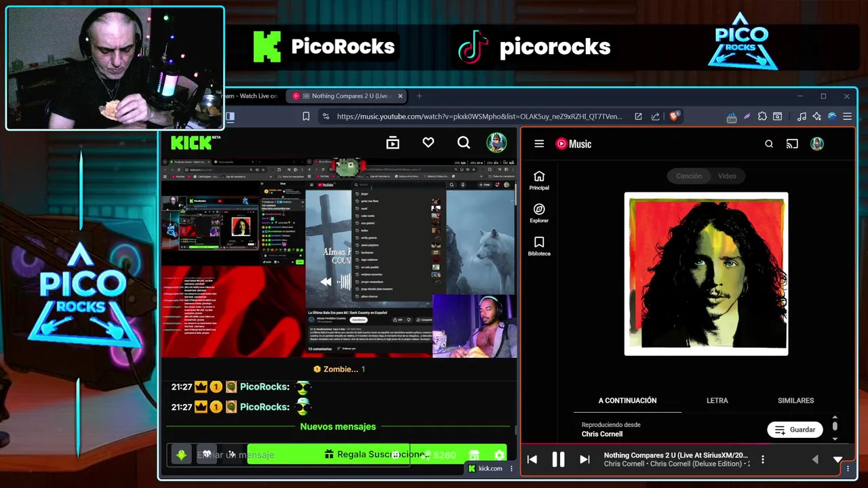Go to Principal home in sidebar

[x=539, y=180]
